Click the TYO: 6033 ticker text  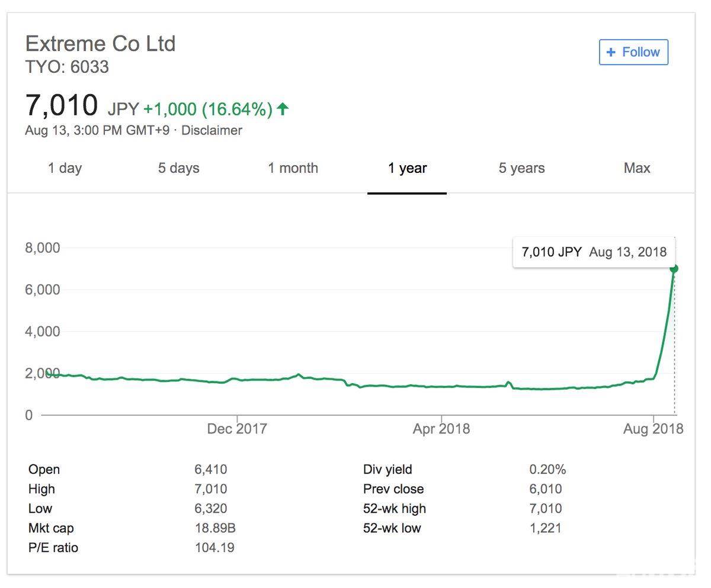point(67,67)
